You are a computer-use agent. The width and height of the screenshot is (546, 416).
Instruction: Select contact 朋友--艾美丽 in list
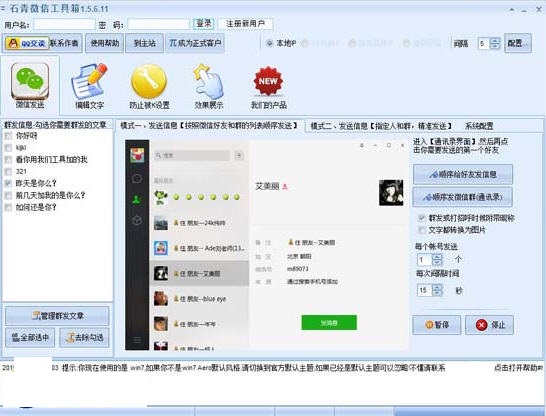click(199, 273)
